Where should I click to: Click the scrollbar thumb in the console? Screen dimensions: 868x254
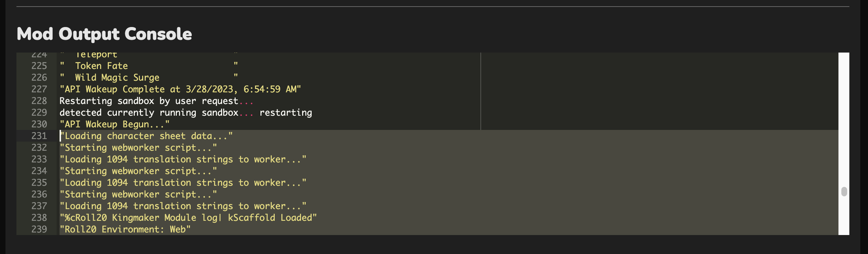pyautogui.click(x=844, y=192)
